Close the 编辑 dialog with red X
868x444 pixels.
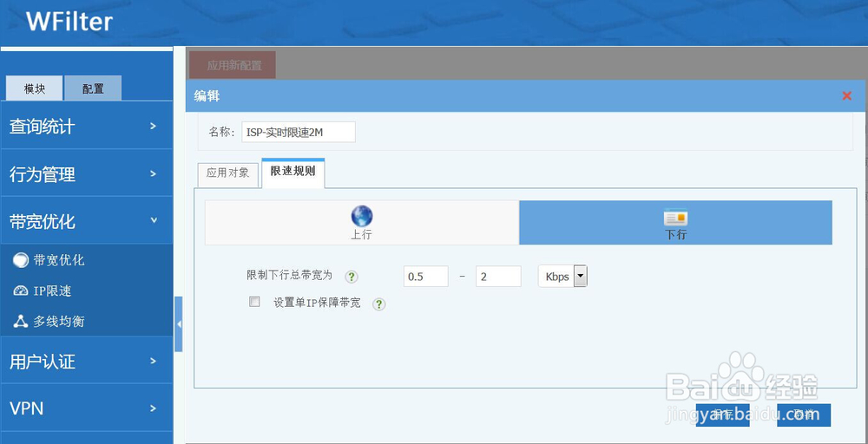[x=846, y=95]
